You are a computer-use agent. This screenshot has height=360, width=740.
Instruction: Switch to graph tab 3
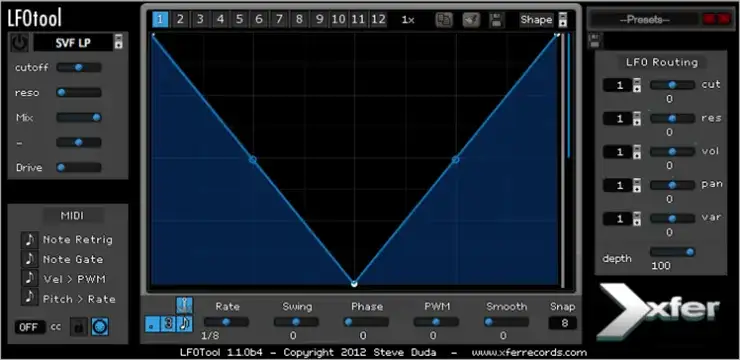[200, 20]
